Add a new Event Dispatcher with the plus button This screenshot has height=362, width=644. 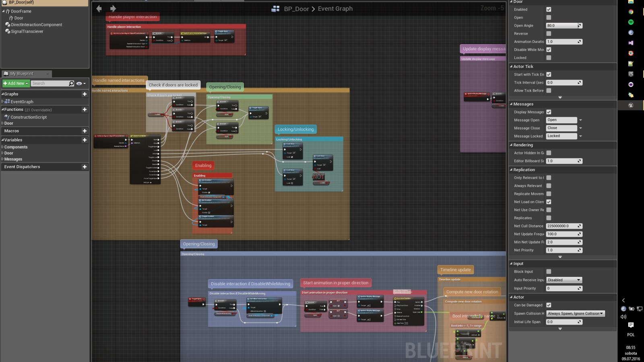point(85,167)
